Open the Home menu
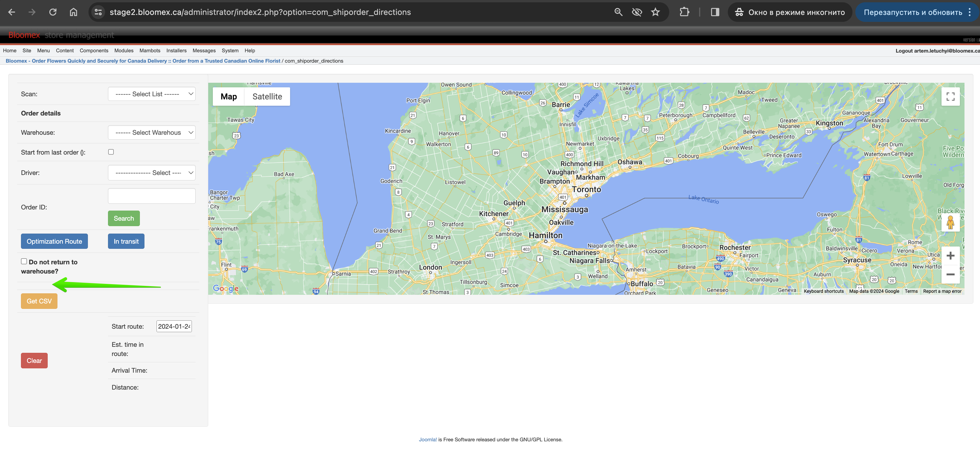The image size is (980, 462). tap(9, 51)
